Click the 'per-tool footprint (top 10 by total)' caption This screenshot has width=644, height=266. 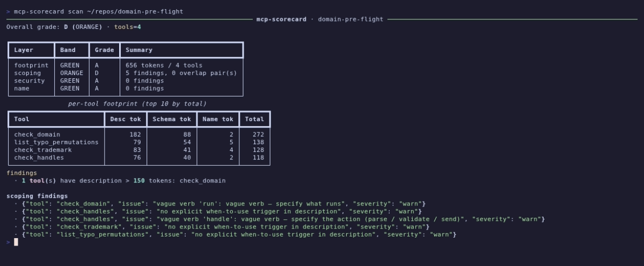coord(137,104)
